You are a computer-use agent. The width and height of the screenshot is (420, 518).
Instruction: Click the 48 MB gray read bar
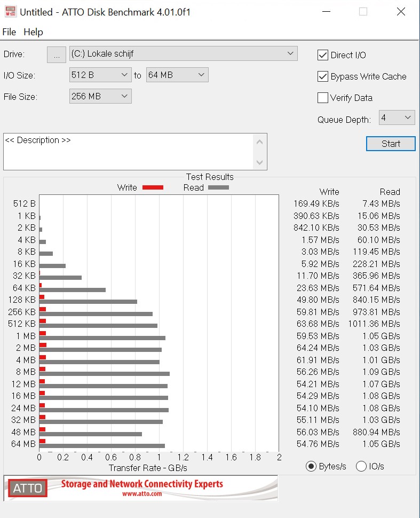tap(91, 434)
